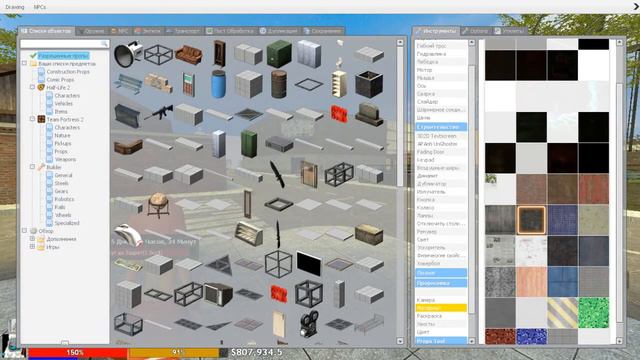This screenshot has height=360, width=640.
Task: Open the Оружие tab
Action: pyautogui.click(x=91, y=31)
